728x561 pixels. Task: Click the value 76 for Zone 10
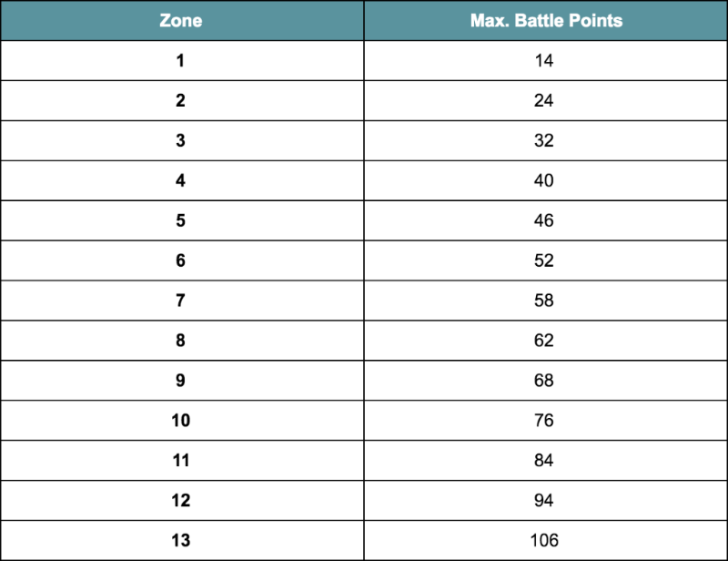pyautogui.click(x=543, y=420)
